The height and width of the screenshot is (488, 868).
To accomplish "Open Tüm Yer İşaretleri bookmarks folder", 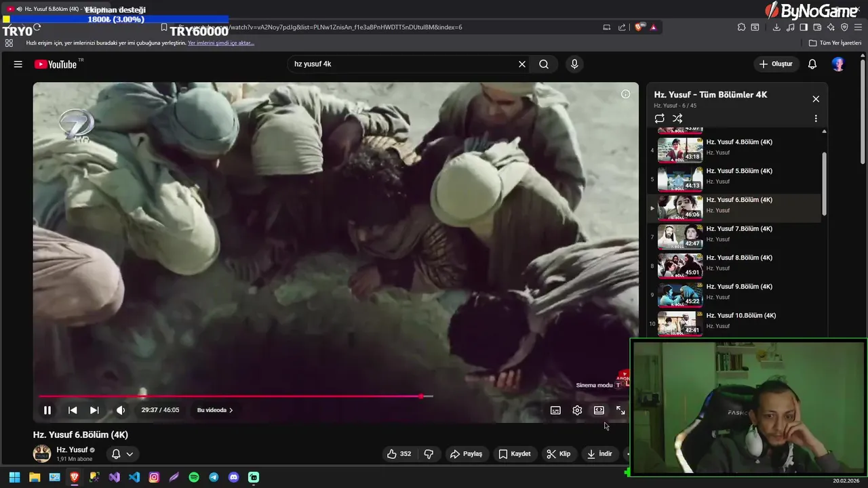I will point(835,43).
